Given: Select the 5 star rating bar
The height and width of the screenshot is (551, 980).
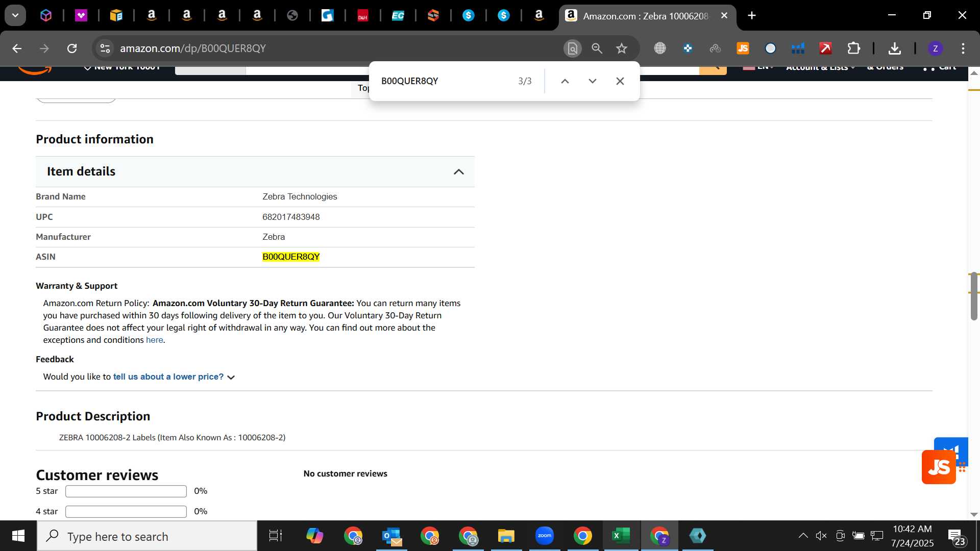Looking at the screenshot, I should [126, 491].
